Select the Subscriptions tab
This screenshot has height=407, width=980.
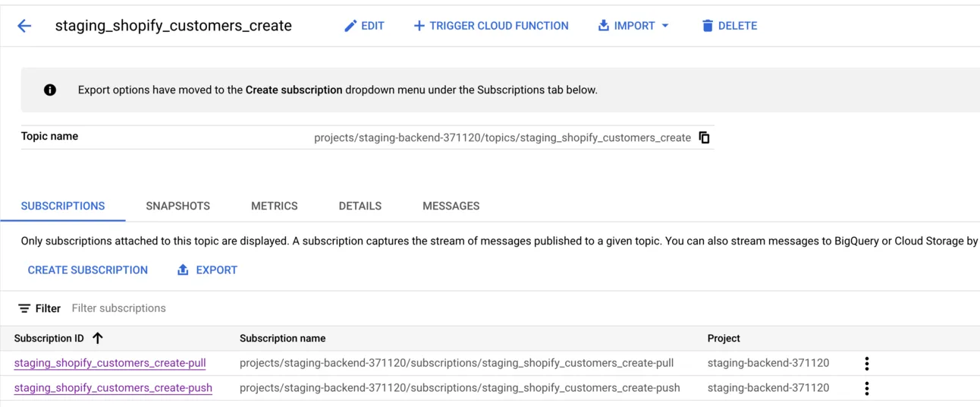point(63,206)
